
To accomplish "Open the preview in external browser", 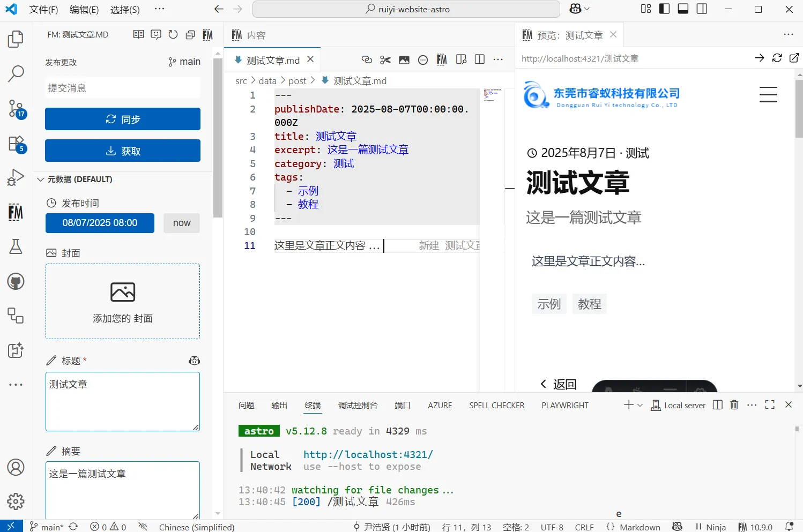I will (x=794, y=58).
